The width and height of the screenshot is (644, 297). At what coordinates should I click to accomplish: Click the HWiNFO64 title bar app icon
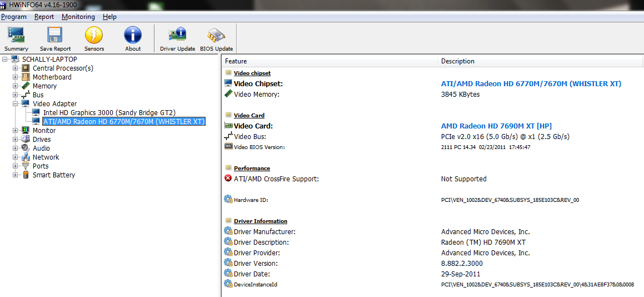click(x=3, y=6)
